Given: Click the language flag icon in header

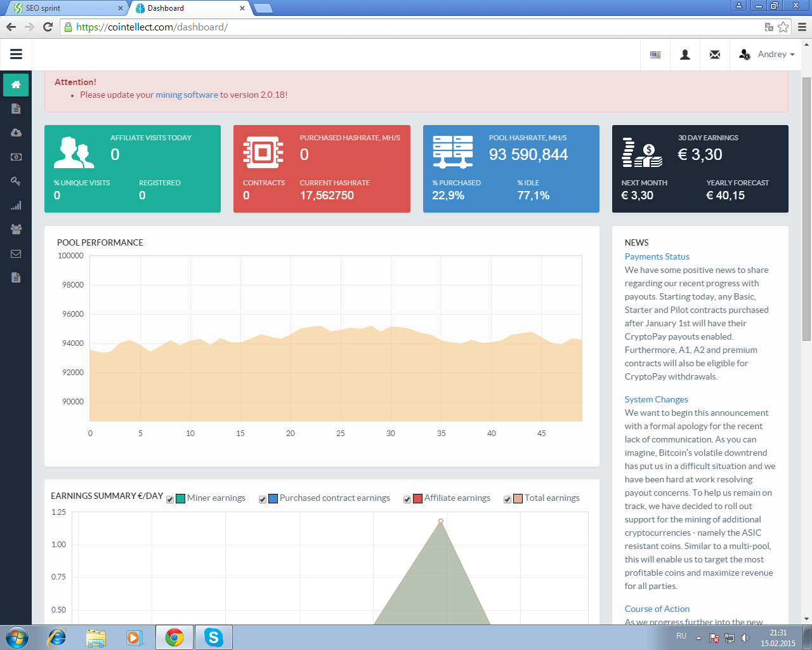Looking at the screenshot, I should [655, 55].
